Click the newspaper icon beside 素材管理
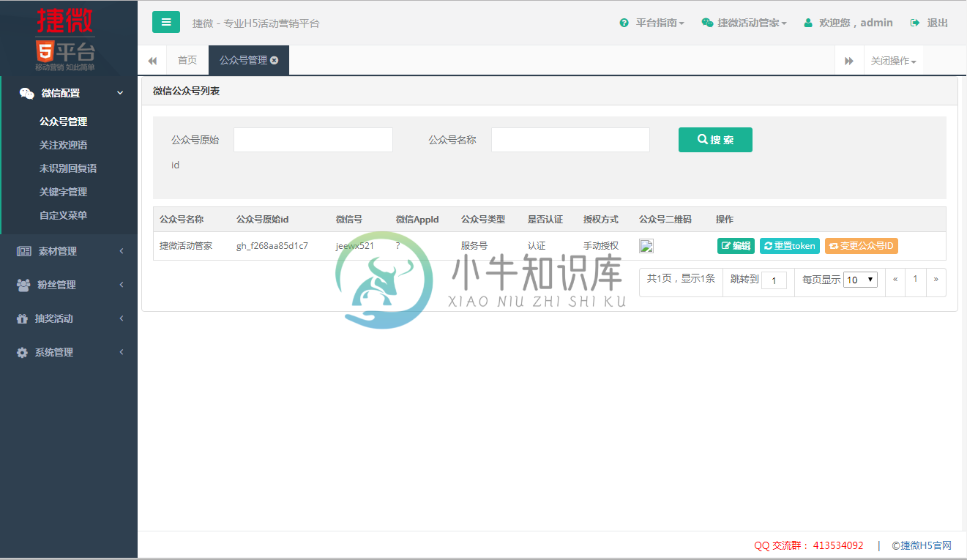This screenshot has width=967, height=560. 24,251
